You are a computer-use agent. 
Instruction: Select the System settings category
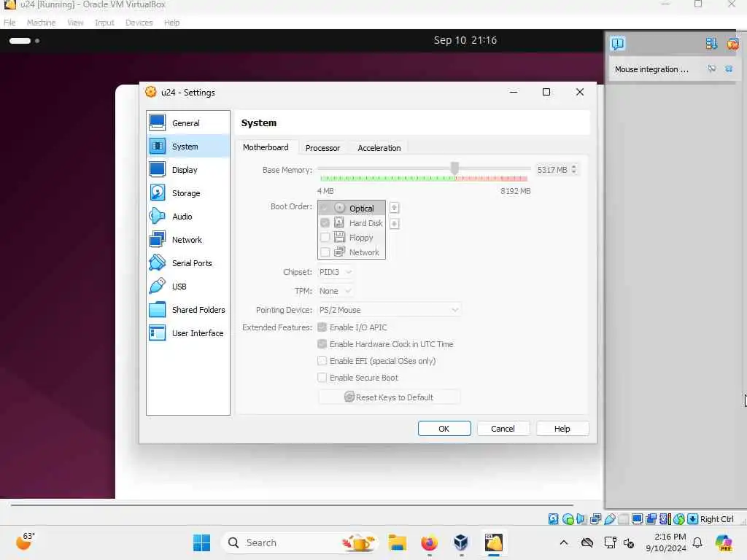(x=188, y=146)
